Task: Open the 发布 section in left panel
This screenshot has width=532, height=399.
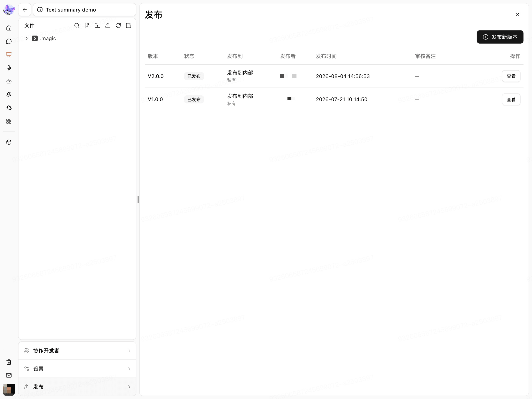Action: (x=77, y=387)
